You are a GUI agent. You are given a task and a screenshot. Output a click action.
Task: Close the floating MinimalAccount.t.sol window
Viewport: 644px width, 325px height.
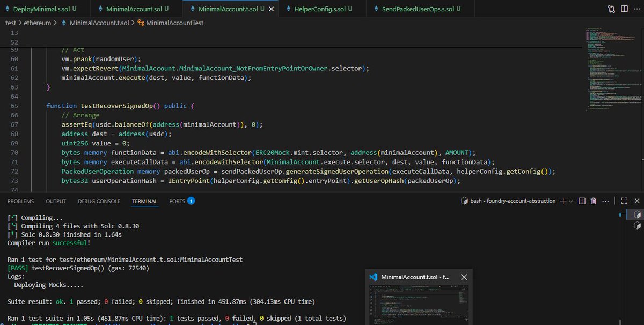[x=464, y=277]
